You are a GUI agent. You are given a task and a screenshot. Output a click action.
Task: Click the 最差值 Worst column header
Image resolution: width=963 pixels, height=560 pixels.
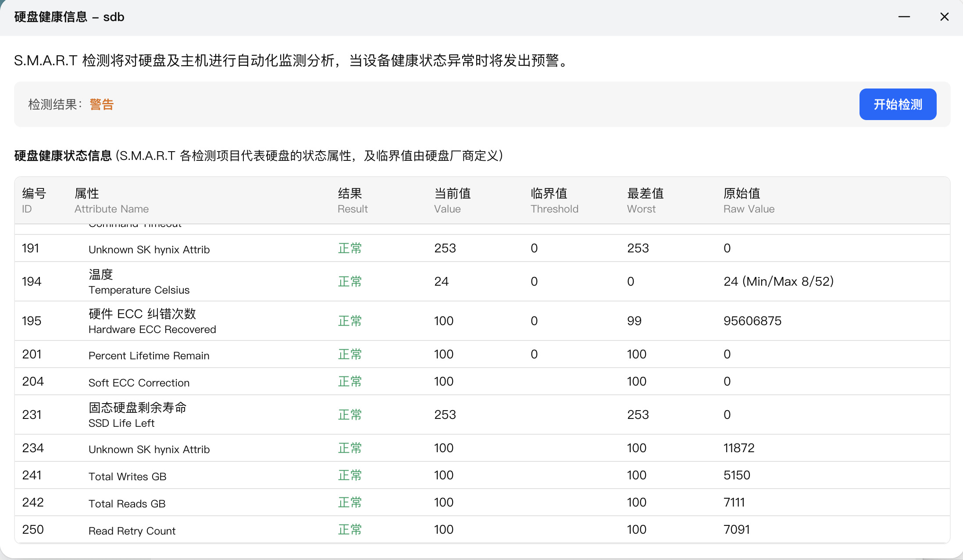[645, 200]
